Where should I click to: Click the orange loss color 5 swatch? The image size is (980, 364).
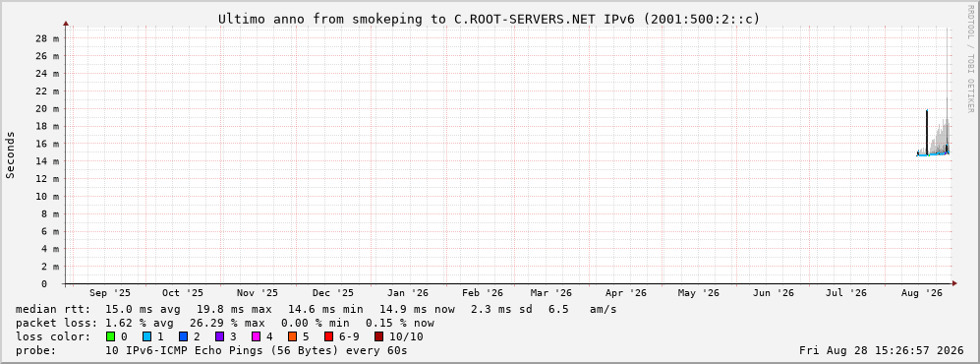293,336
